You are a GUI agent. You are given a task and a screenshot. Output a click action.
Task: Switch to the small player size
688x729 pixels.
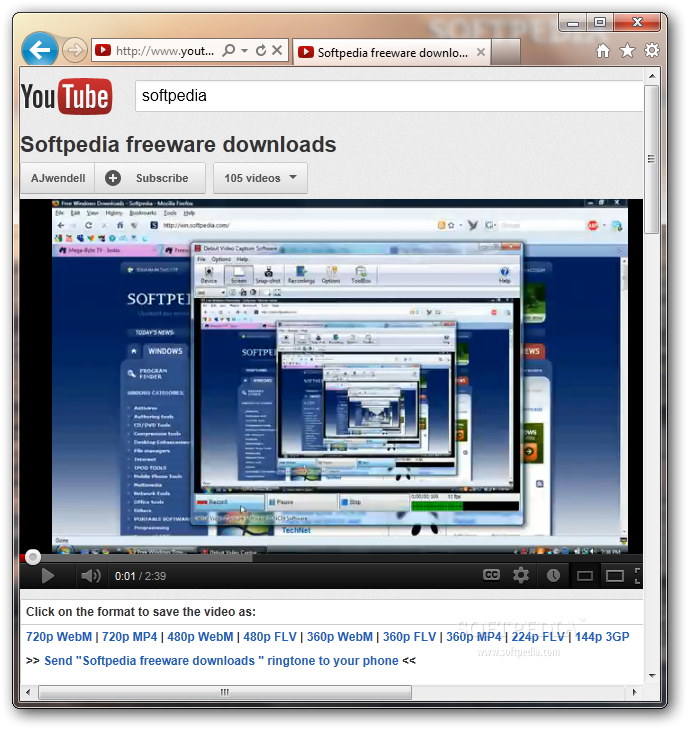pyautogui.click(x=584, y=577)
